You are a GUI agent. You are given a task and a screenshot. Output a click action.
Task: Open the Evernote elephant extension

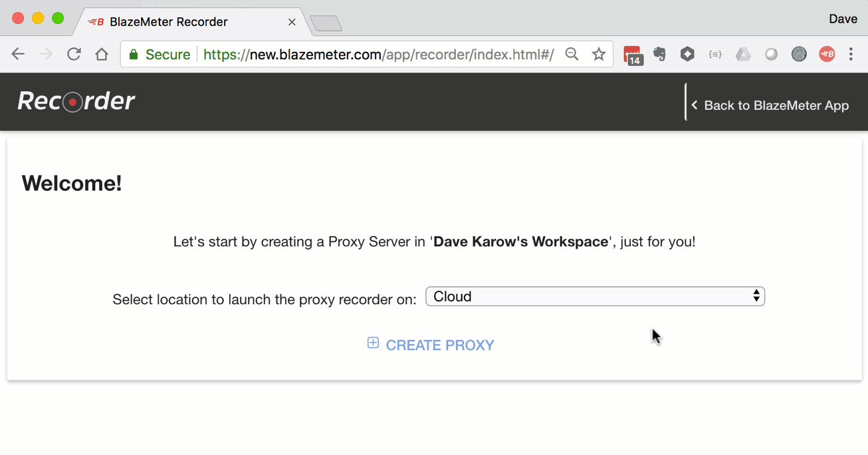[x=659, y=54]
